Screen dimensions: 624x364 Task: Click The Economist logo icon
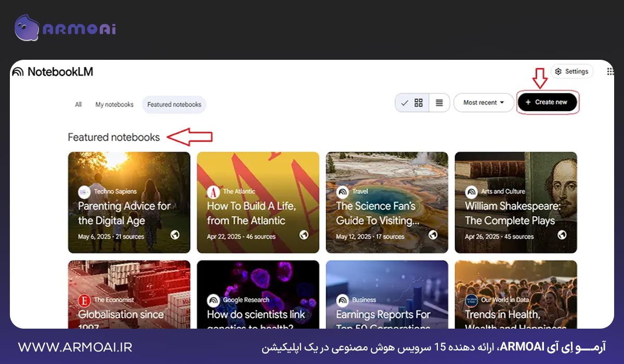pos(85,300)
